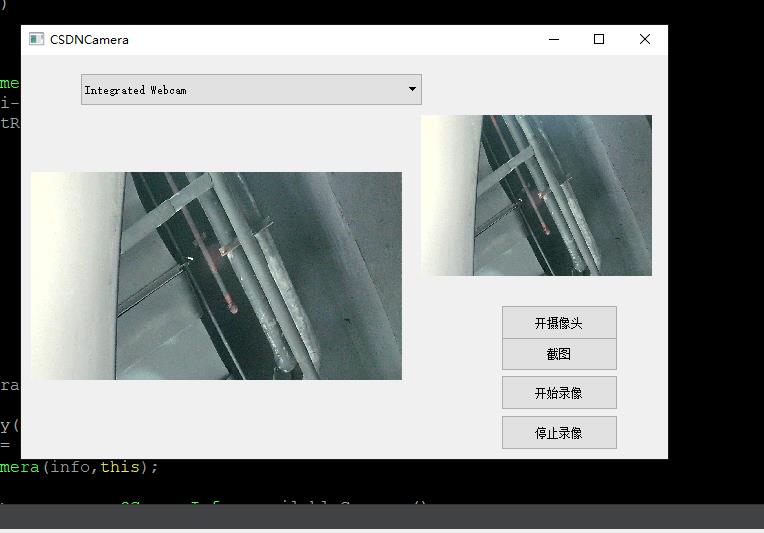Click the CSDNCamera window app icon
This screenshot has height=533, width=764.
[37, 39]
